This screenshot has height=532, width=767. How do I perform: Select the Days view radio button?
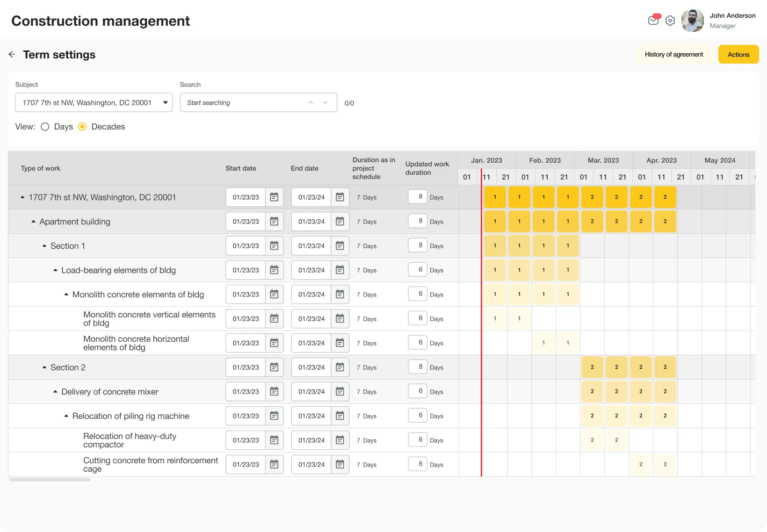point(45,127)
